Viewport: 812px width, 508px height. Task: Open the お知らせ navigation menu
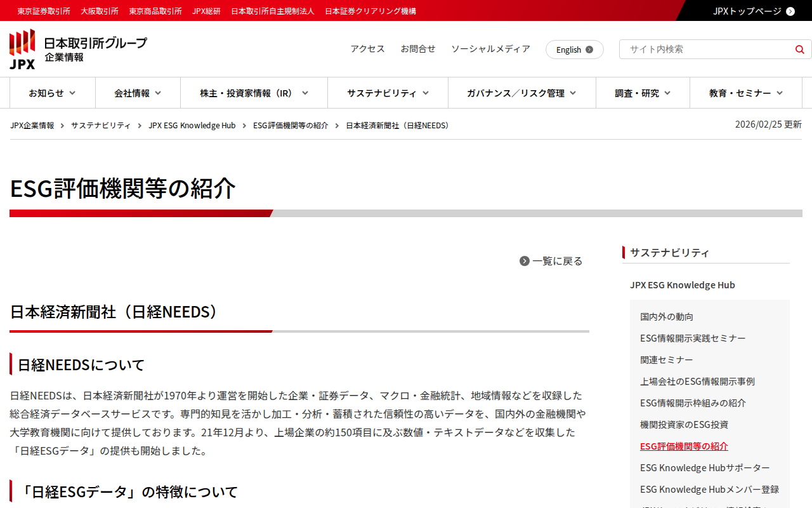point(53,93)
